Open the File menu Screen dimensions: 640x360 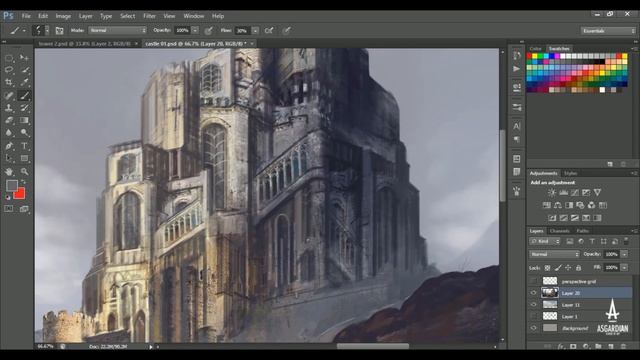[x=26, y=16]
